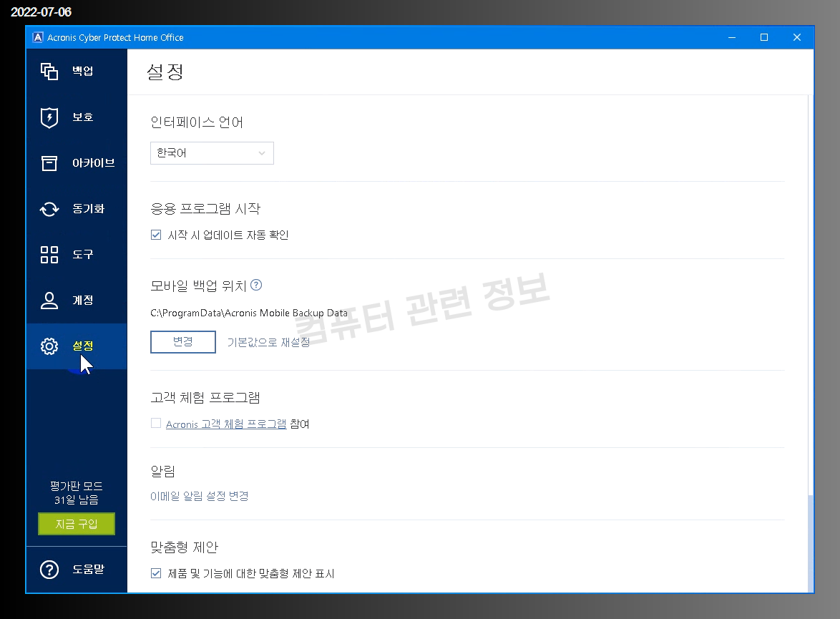Select the 계정 sidebar label
The height and width of the screenshot is (619, 840).
pyautogui.click(x=83, y=300)
